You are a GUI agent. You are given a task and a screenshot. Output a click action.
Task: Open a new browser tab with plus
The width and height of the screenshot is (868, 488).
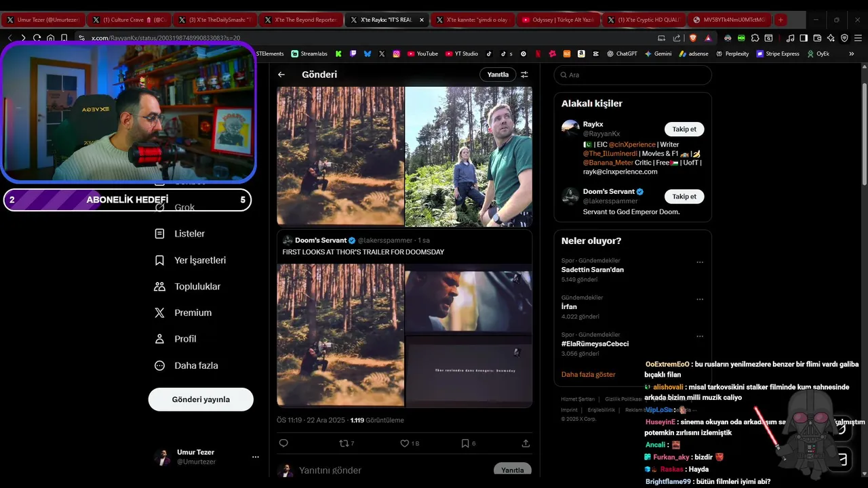(x=781, y=20)
